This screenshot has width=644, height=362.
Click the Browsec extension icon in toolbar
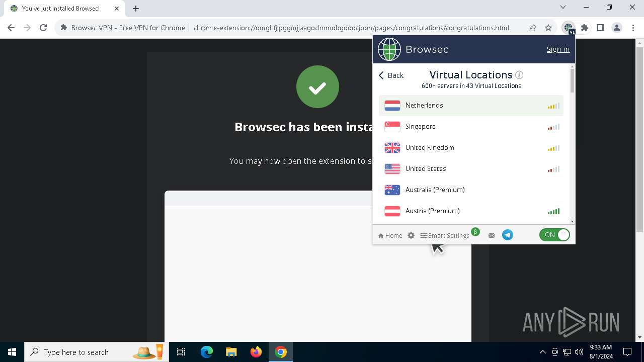(x=568, y=28)
